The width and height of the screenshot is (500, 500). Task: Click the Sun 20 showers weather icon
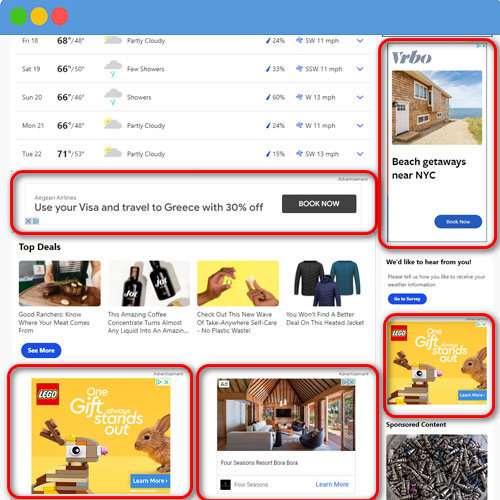[113, 97]
